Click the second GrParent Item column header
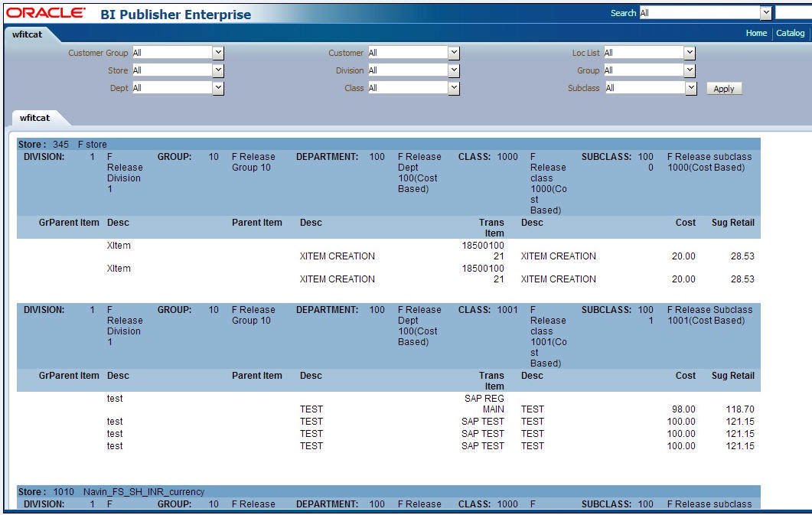812x515 pixels. pos(69,376)
